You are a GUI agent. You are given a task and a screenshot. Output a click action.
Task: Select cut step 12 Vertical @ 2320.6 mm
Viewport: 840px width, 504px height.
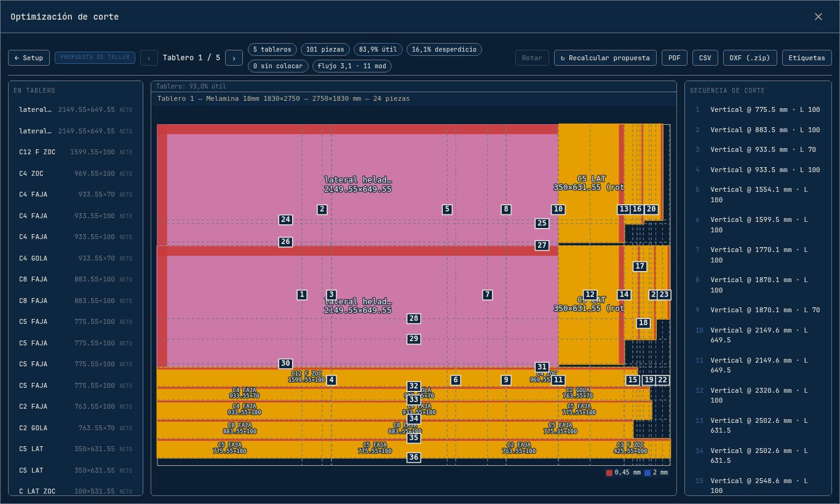point(758,395)
